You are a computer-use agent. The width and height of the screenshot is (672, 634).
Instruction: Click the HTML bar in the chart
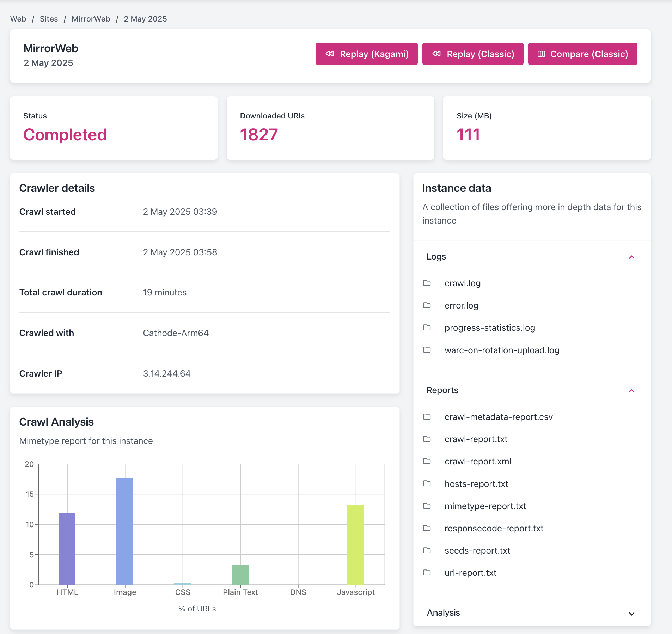67,548
